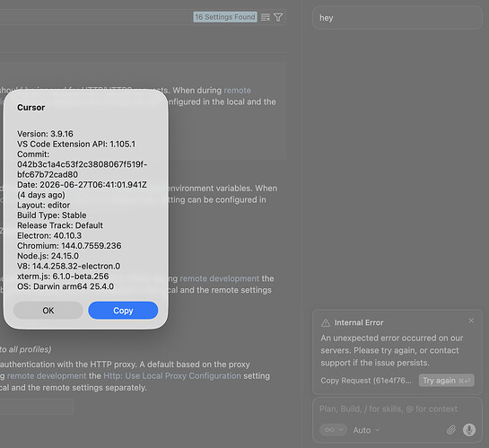This screenshot has height=448, width=489.
Task: Click the warning triangle icon beside Internal Error
Action: (326, 322)
